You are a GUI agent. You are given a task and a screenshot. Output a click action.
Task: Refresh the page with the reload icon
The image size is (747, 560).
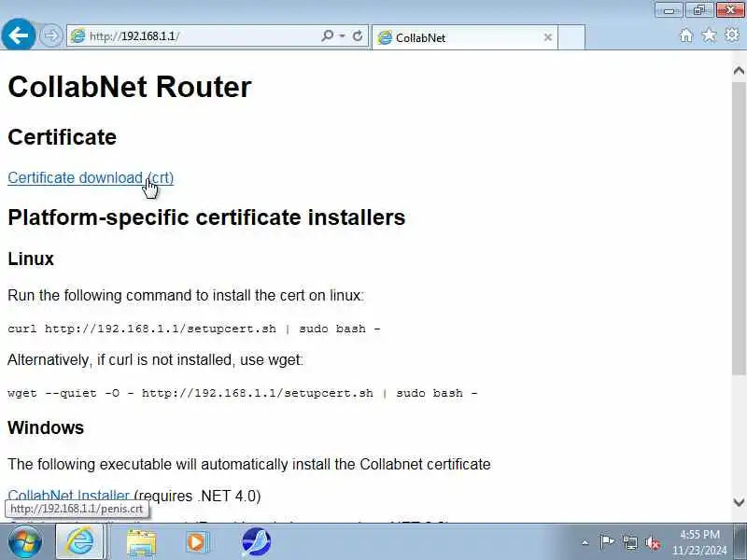(358, 35)
